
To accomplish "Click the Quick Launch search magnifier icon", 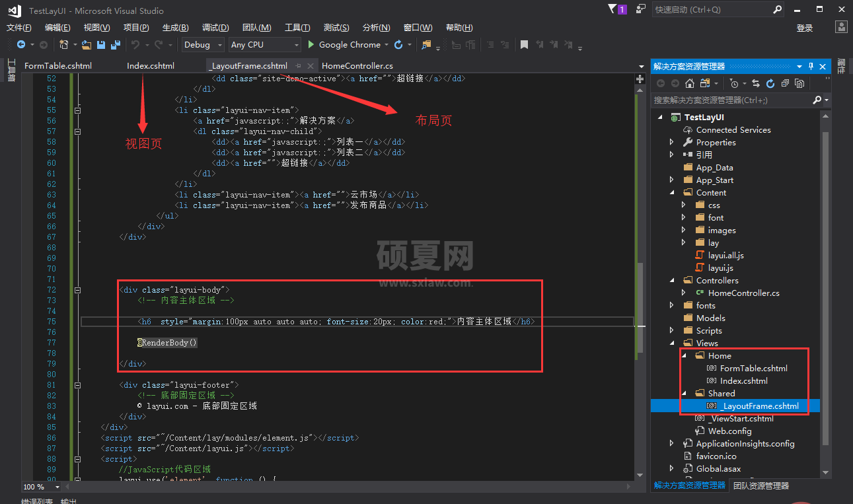I will tap(777, 10).
